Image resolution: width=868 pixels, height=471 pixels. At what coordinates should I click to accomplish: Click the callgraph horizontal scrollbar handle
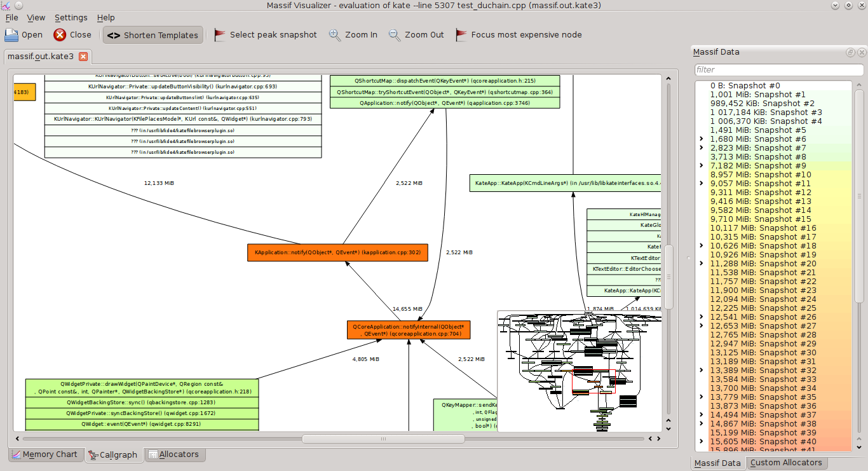click(x=383, y=439)
